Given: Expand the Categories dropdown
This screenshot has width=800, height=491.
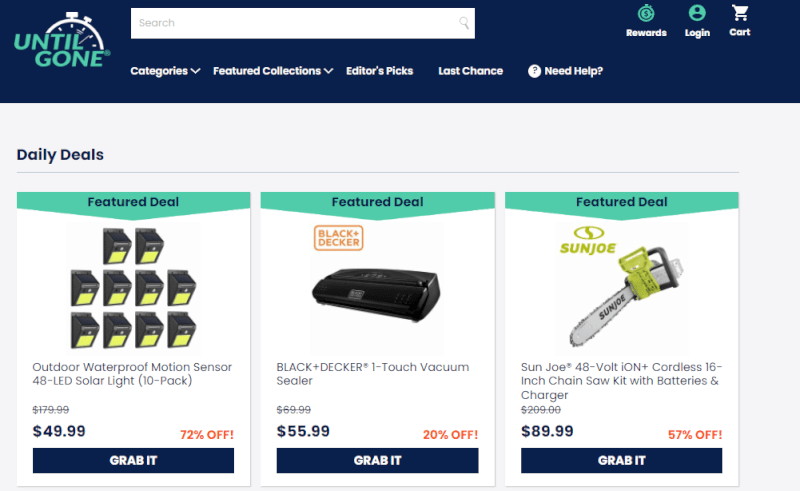Looking at the screenshot, I should [165, 71].
